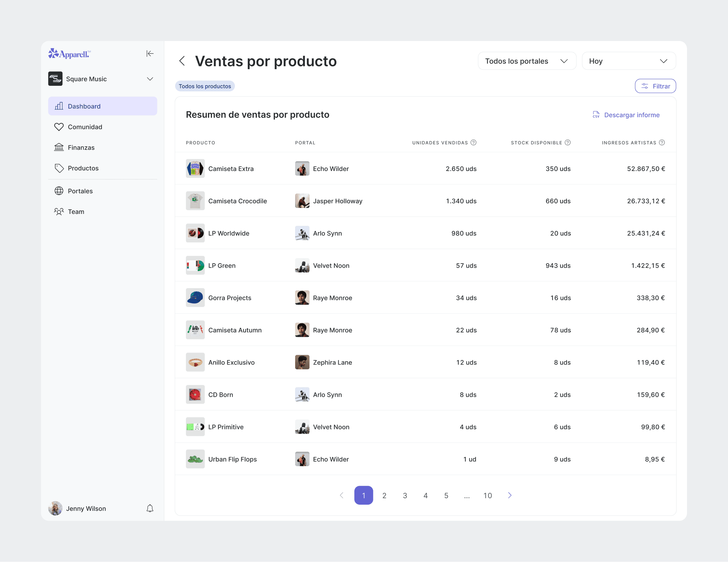Click the Camiseta Extra product thumbnail
This screenshot has height=562, width=728.
(x=195, y=168)
